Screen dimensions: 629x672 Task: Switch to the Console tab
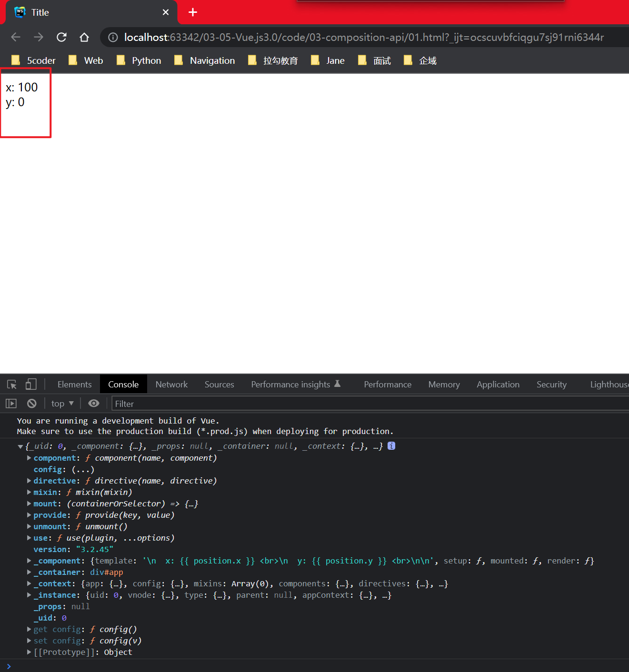(123, 384)
